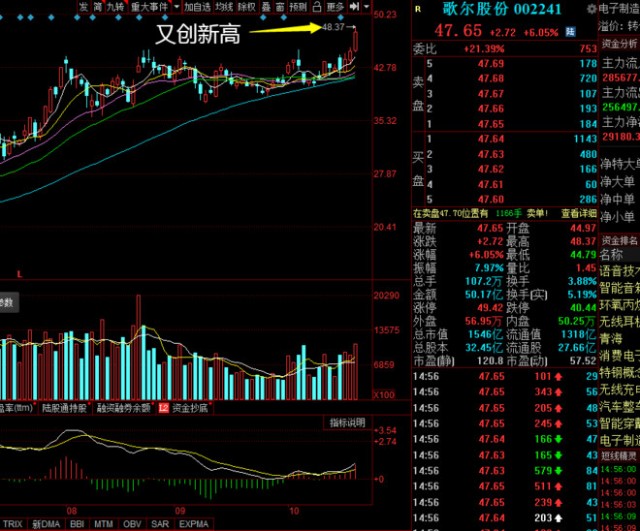Click 加自选 to add to watchlist
This screenshot has height=531, width=640.
197,7
